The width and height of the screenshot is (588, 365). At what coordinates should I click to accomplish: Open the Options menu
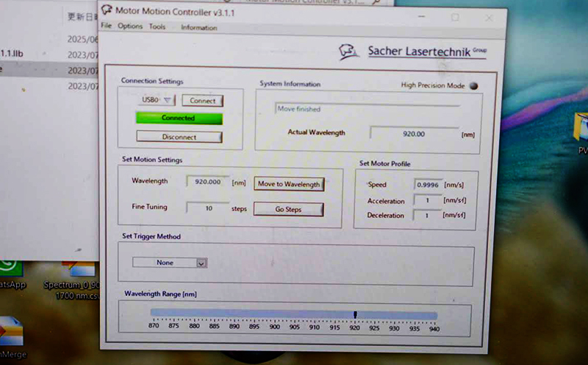point(130,26)
